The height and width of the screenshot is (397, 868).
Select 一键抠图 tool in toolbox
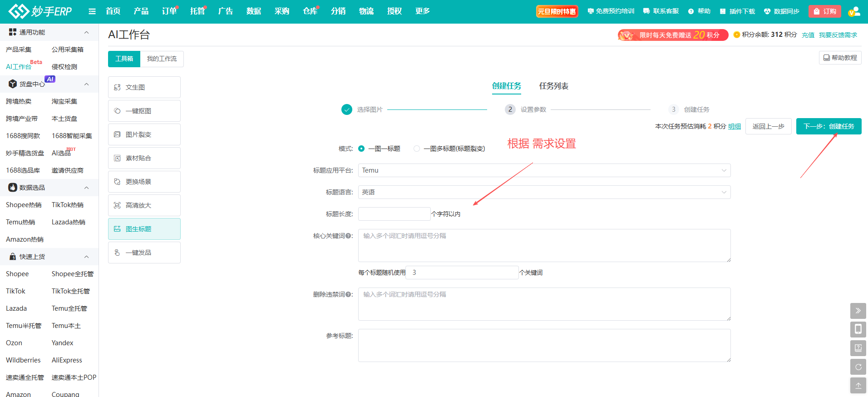point(144,111)
